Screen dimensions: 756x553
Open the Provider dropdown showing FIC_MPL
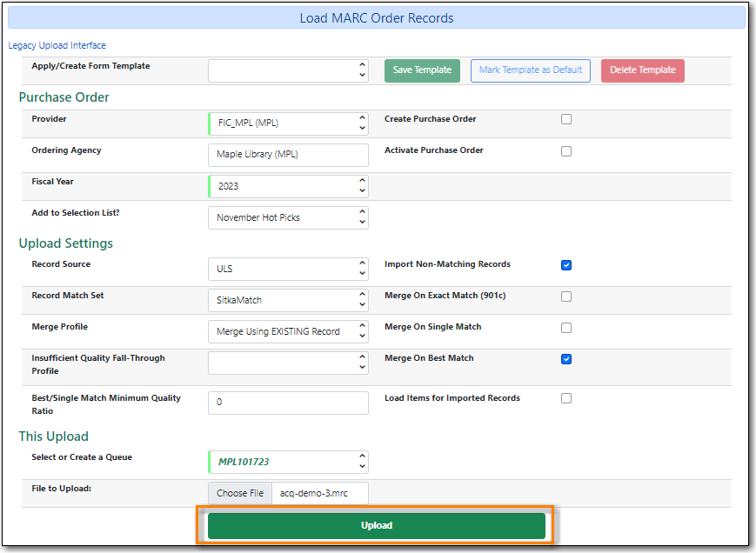[x=287, y=123]
